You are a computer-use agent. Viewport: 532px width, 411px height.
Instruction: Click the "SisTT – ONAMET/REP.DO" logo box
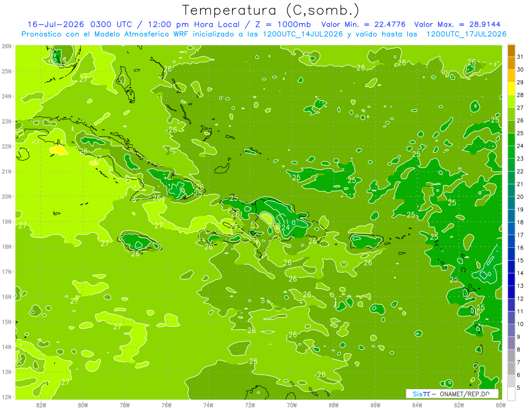tap(452, 394)
